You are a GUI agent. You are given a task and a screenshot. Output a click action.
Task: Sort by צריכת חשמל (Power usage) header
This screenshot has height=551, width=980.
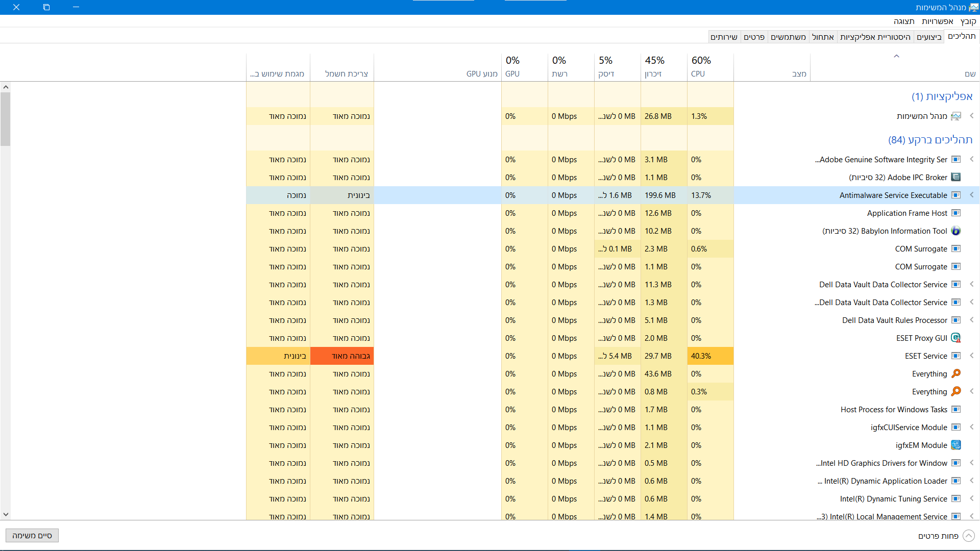341,67
